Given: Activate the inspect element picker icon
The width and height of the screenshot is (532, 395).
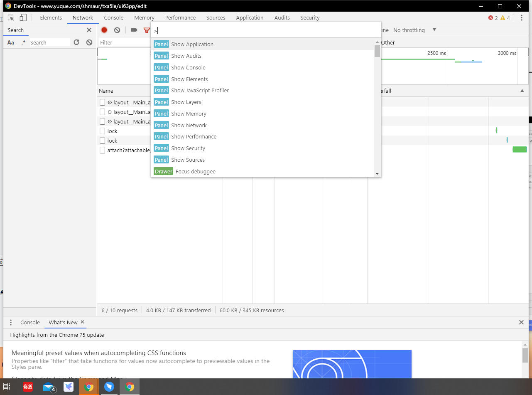Looking at the screenshot, I should (11, 17).
